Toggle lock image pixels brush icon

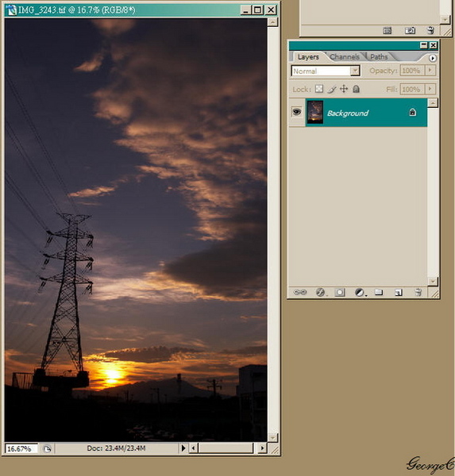click(x=332, y=89)
